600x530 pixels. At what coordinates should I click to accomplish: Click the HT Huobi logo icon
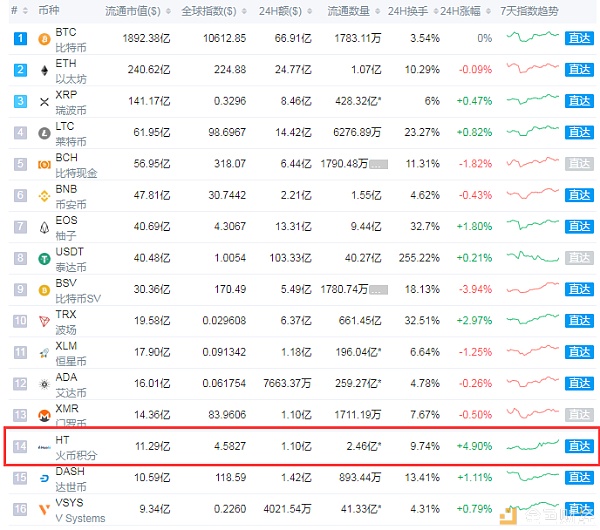(x=44, y=447)
